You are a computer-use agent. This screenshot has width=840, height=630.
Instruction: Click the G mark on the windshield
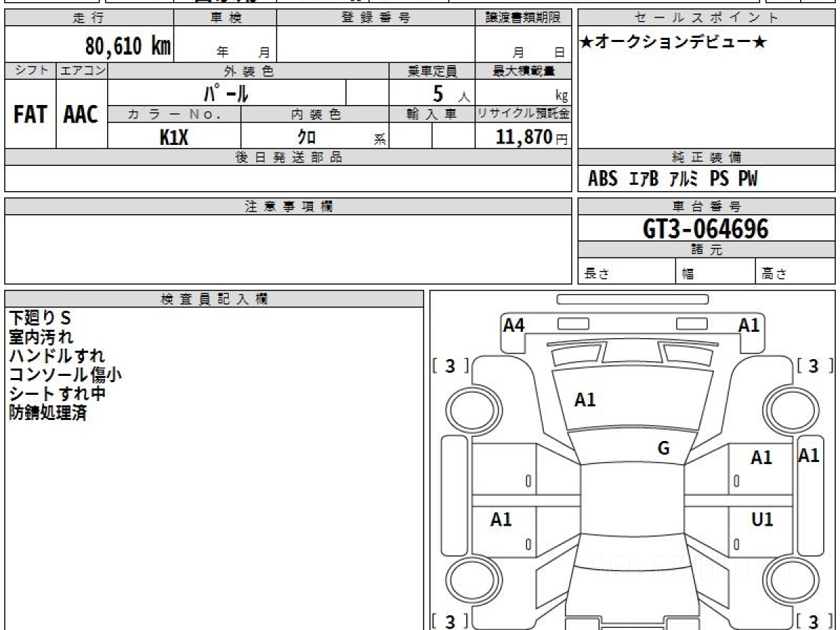coord(664,449)
